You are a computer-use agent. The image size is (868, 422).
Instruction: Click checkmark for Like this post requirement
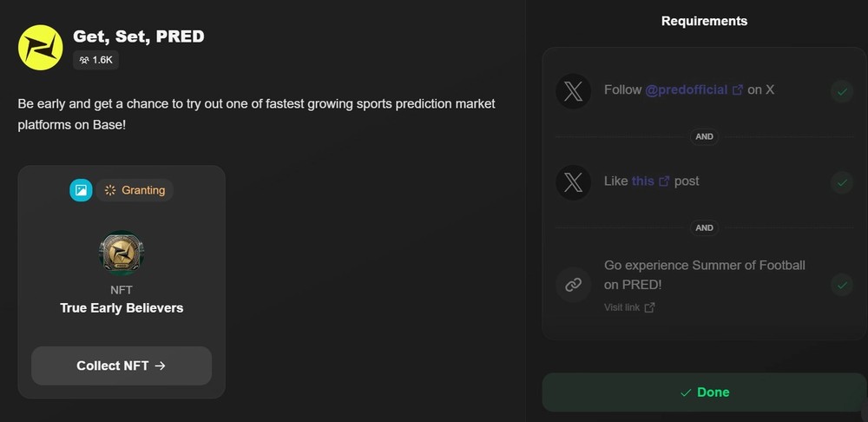pos(842,182)
